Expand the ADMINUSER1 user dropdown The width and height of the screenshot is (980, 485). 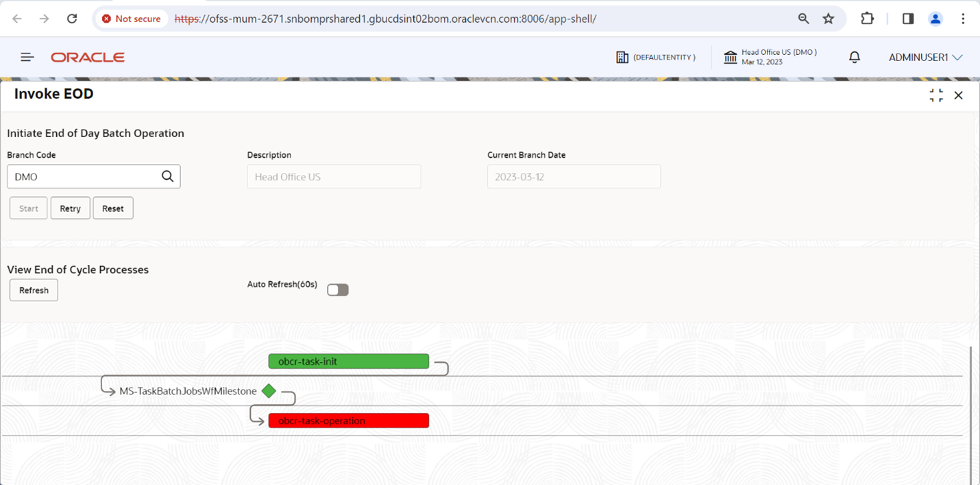click(926, 58)
